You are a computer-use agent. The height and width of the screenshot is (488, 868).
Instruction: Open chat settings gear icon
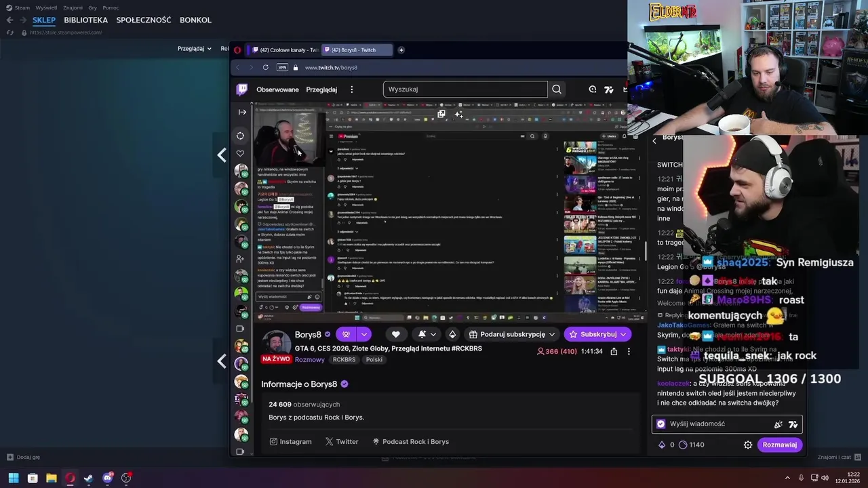tap(748, 445)
